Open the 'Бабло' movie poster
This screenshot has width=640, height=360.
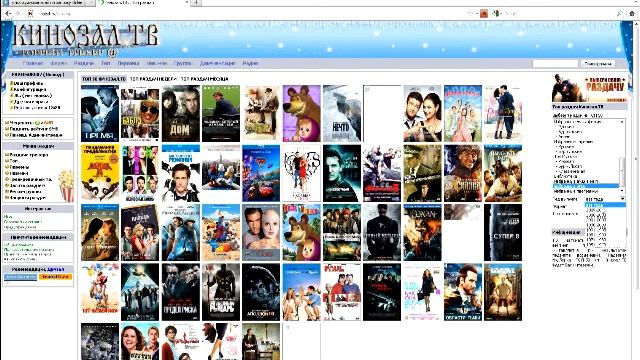tap(140, 113)
